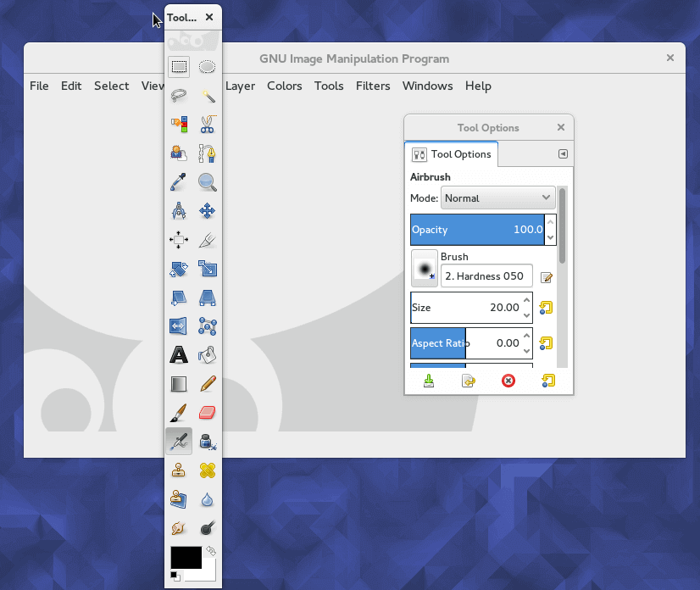Activate the Airbrush tool
Screen dimensions: 700x590
(x=179, y=442)
